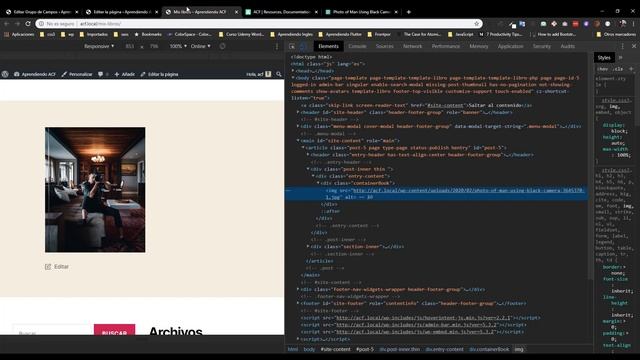Open the Bookmarks star folder

click(148, 34)
